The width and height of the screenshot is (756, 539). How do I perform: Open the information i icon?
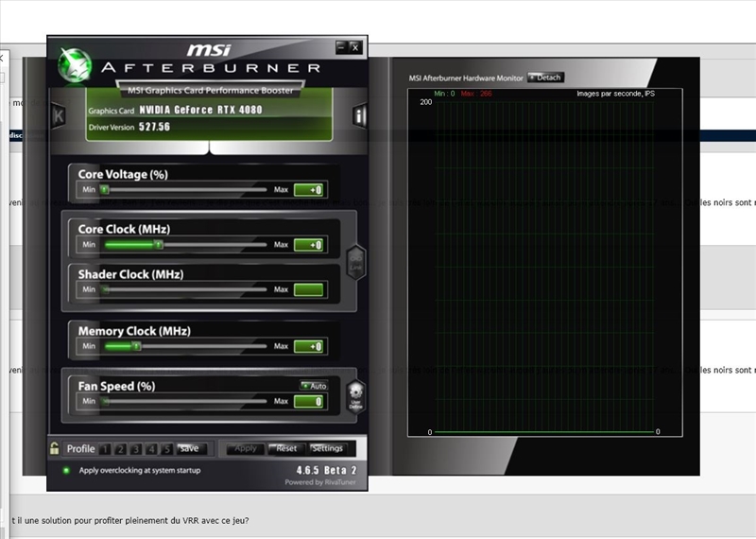point(359,115)
